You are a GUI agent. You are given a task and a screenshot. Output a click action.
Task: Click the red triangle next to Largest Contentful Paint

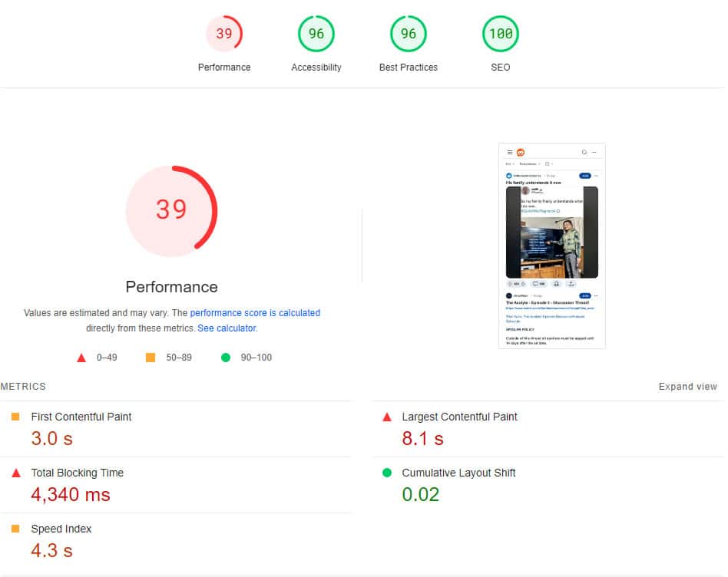pyautogui.click(x=387, y=417)
